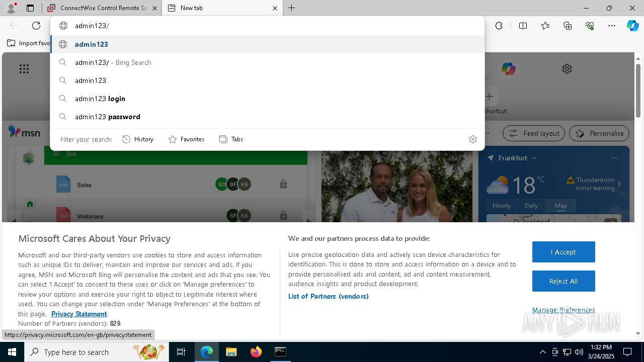Expand weather warning right chevron
644x362 pixels.
[x=619, y=184]
